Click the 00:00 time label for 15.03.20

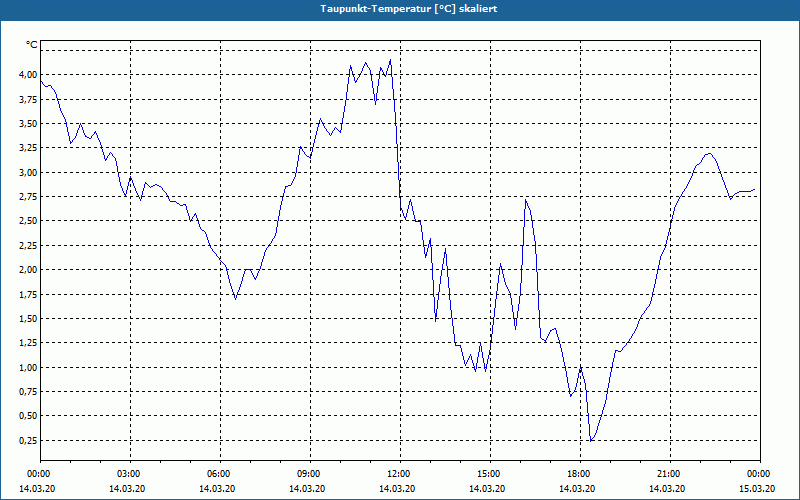tap(760, 474)
